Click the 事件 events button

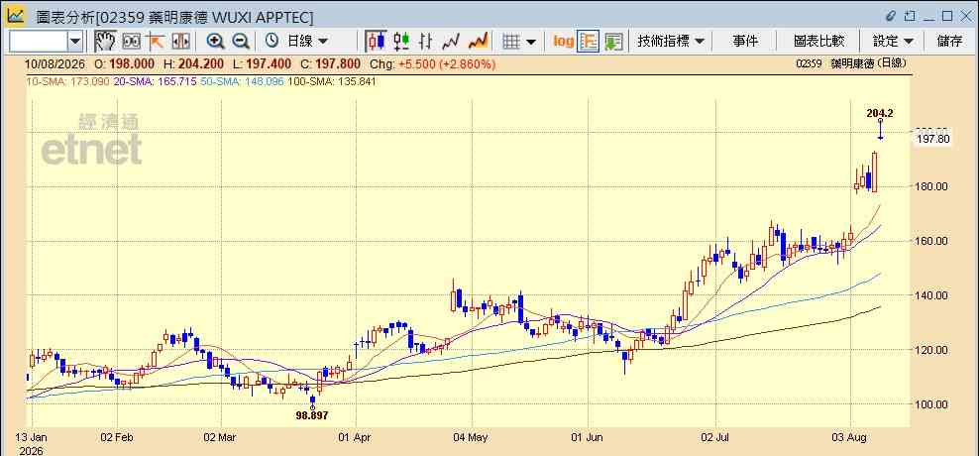pyautogui.click(x=745, y=42)
